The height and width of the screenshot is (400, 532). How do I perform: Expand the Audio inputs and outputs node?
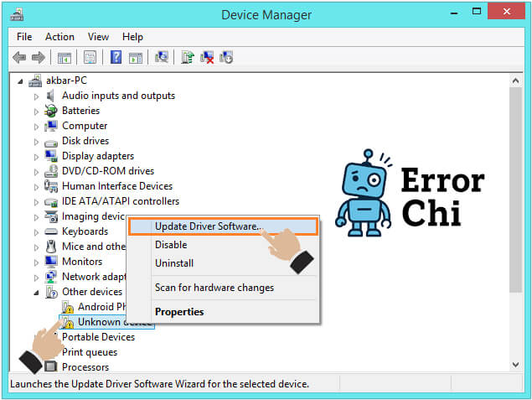(36, 96)
